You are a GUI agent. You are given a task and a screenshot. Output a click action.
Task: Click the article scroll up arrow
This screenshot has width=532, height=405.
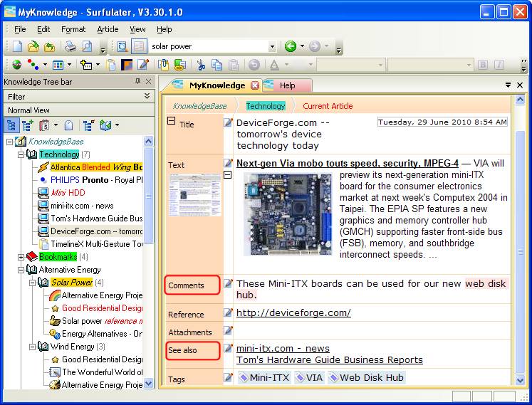[x=520, y=100]
